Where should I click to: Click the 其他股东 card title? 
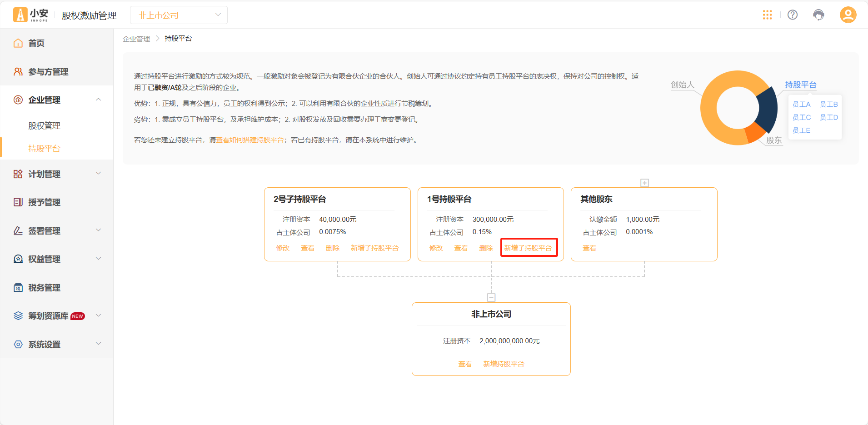click(x=596, y=199)
